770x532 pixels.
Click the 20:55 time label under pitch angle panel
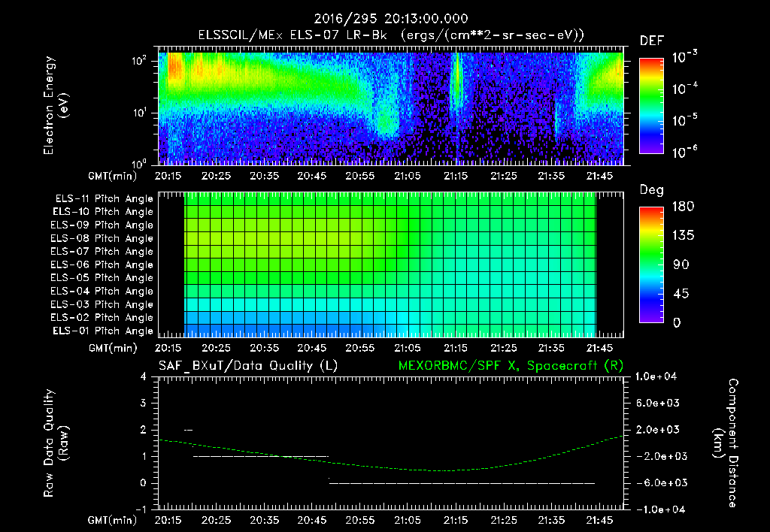[359, 348]
